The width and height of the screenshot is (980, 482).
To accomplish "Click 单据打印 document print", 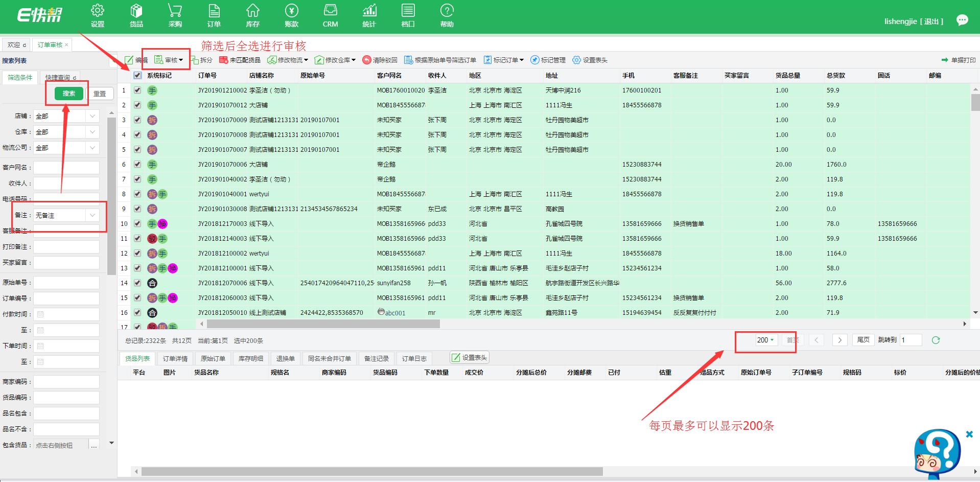I will (x=959, y=60).
